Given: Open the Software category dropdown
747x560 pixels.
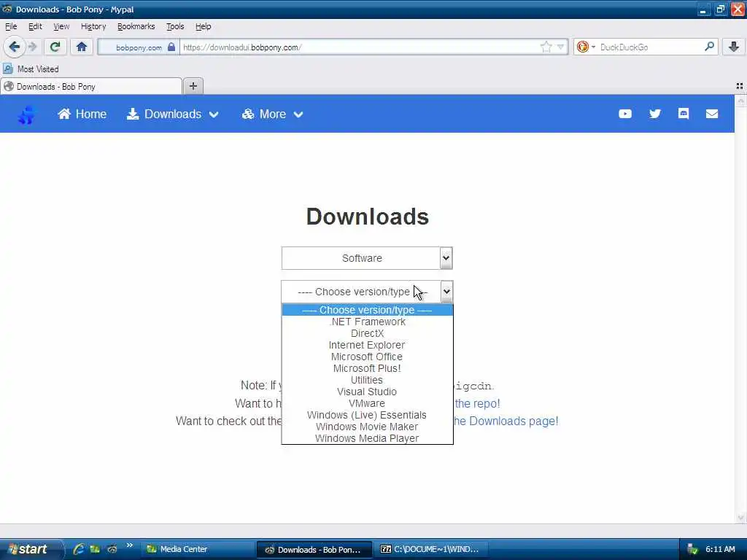Looking at the screenshot, I should [367, 258].
